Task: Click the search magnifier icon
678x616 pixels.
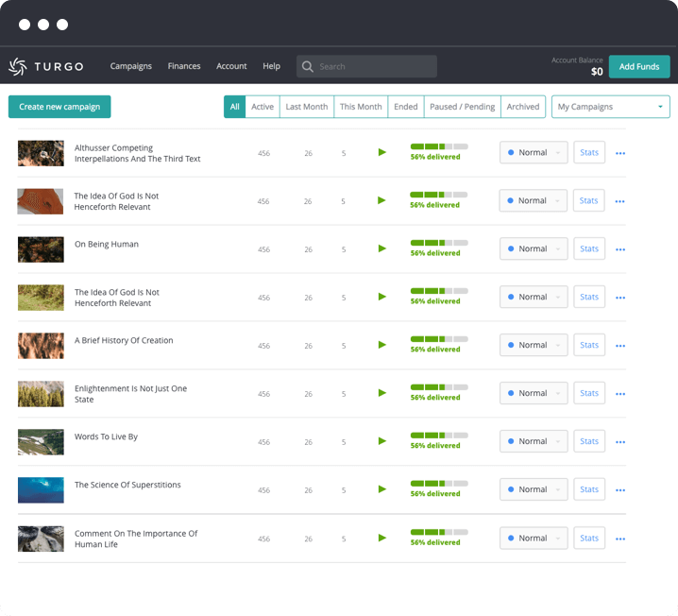Action: pyautogui.click(x=308, y=66)
